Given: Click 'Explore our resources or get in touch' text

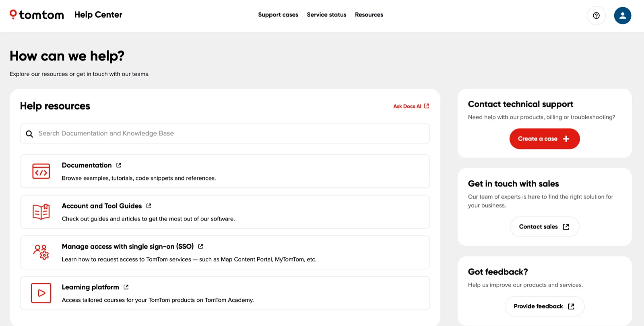Looking at the screenshot, I should pos(80,74).
